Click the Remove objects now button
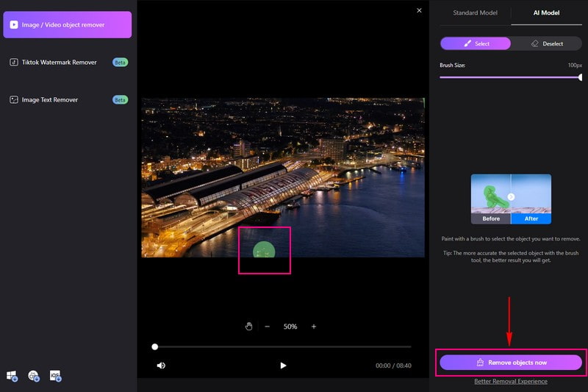 coord(511,363)
